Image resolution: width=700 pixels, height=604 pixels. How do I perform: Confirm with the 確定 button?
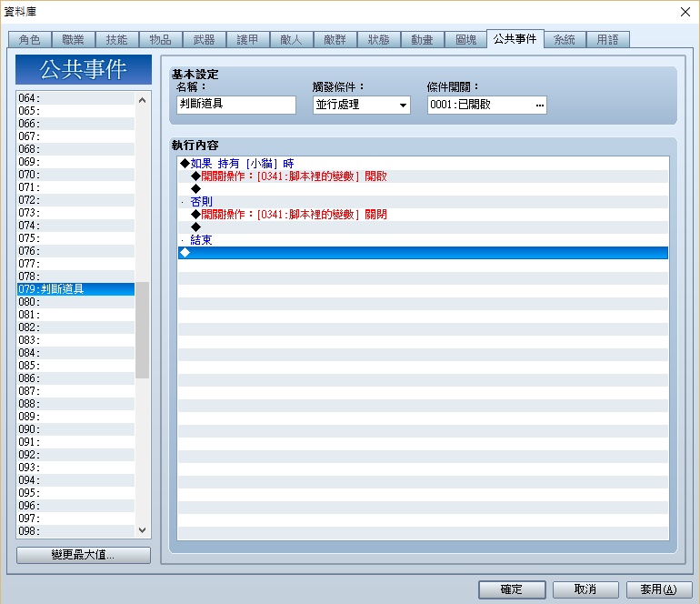[512, 589]
